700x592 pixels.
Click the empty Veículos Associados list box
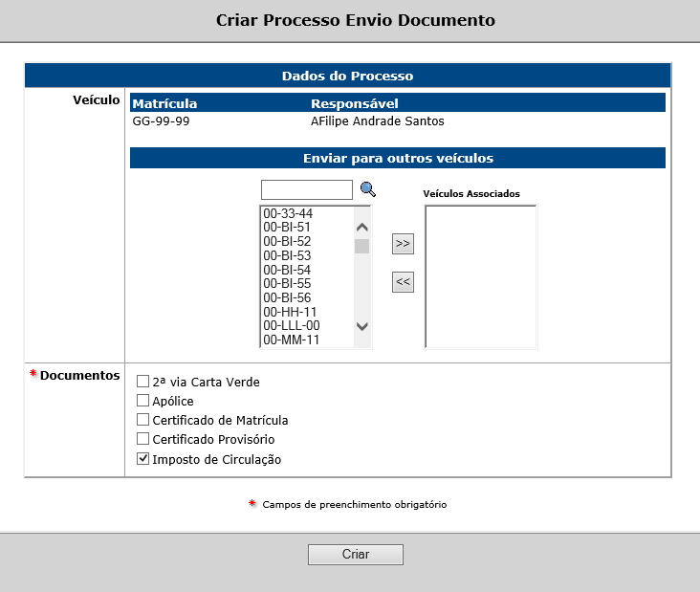[481, 276]
